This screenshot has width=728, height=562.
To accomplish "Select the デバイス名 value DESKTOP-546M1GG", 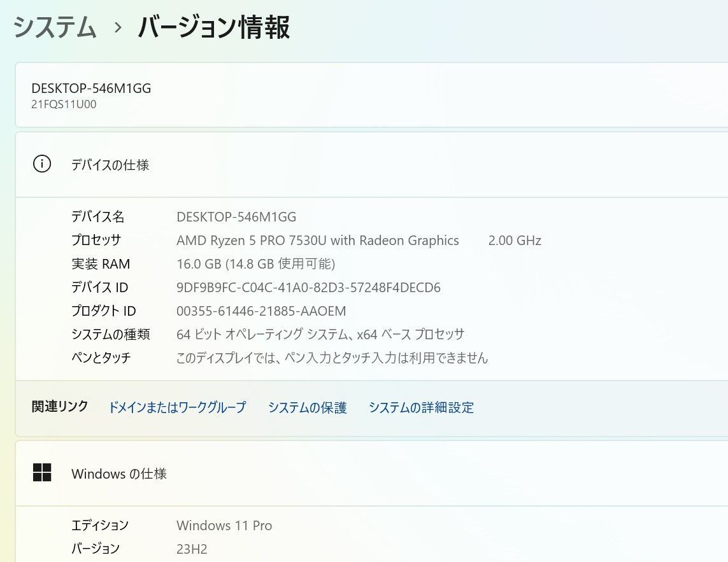I will [x=236, y=217].
